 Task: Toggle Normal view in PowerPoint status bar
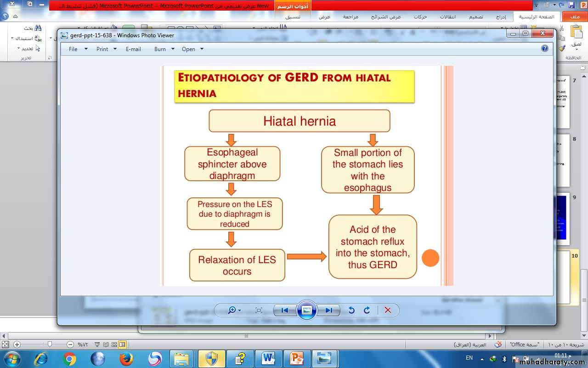pyautogui.click(x=122, y=345)
